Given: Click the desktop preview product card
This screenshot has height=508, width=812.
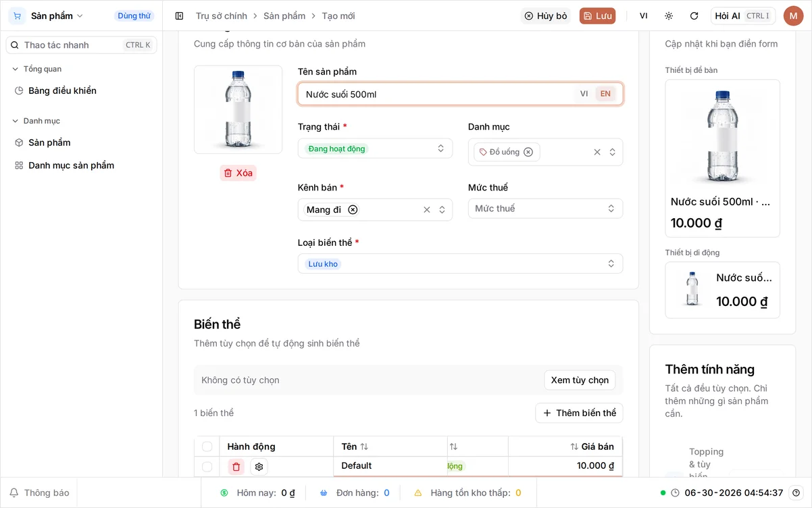Looking at the screenshot, I should pos(722,159).
